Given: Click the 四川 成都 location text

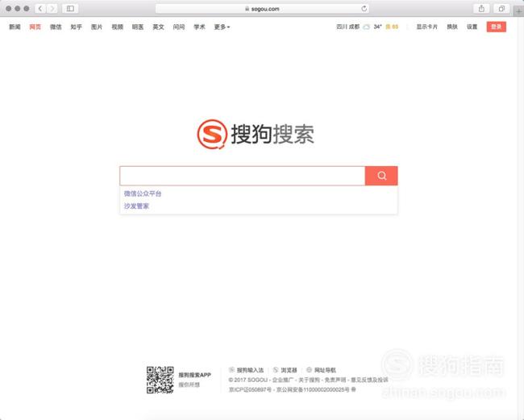Looking at the screenshot, I should click(348, 27).
